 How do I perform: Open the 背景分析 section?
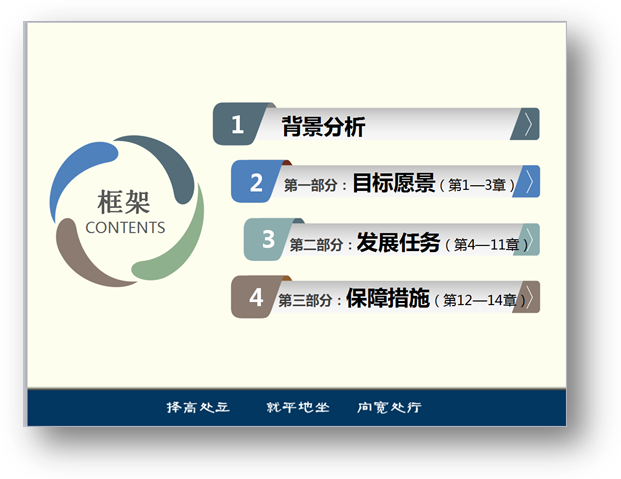tap(323, 126)
